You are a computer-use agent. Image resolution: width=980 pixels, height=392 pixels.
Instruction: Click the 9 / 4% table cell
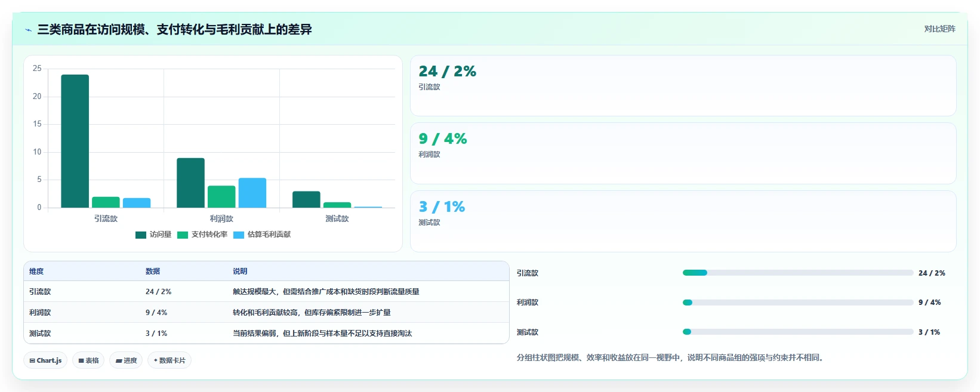point(156,313)
